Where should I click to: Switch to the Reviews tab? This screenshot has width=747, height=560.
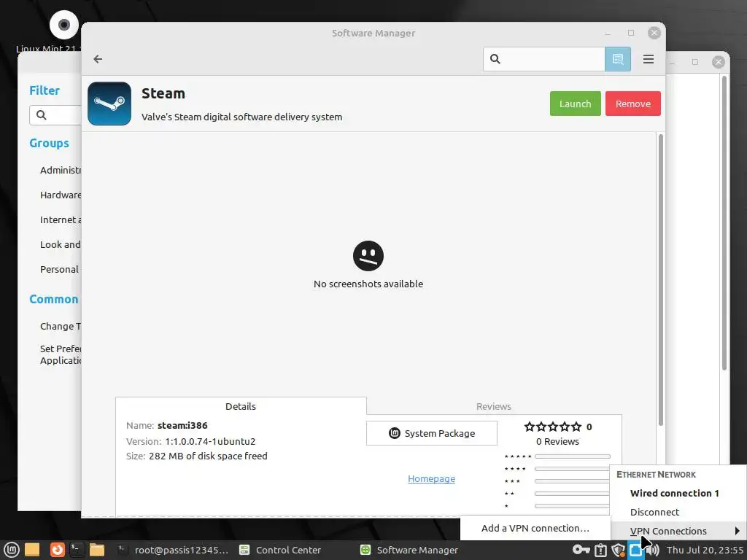(494, 406)
